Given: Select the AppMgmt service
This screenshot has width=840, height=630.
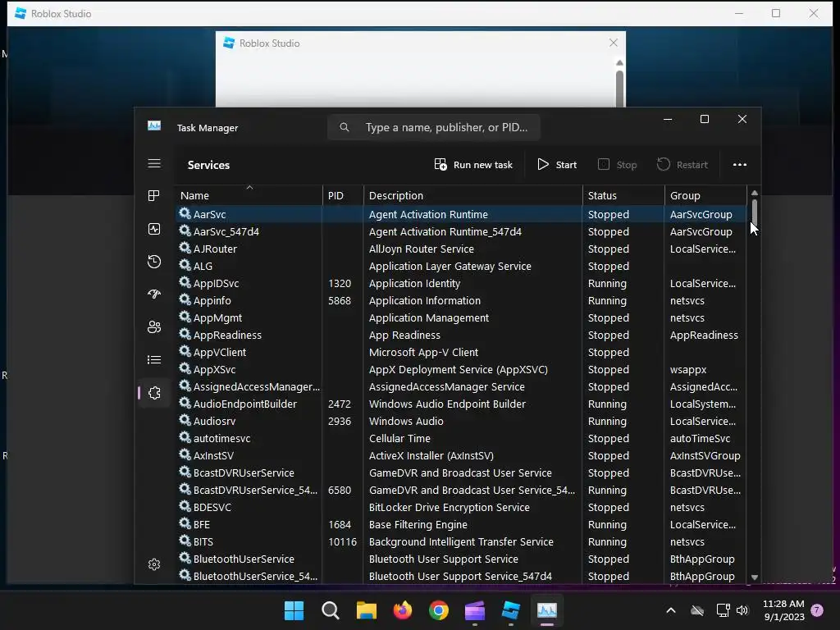Looking at the screenshot, I should (461, 317).
